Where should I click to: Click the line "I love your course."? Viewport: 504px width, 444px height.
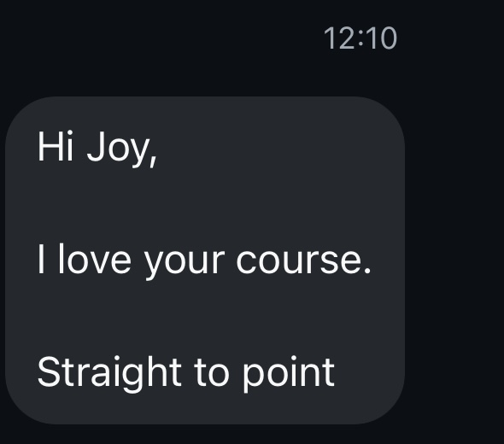pyautogui.click(x=204, y=261)
